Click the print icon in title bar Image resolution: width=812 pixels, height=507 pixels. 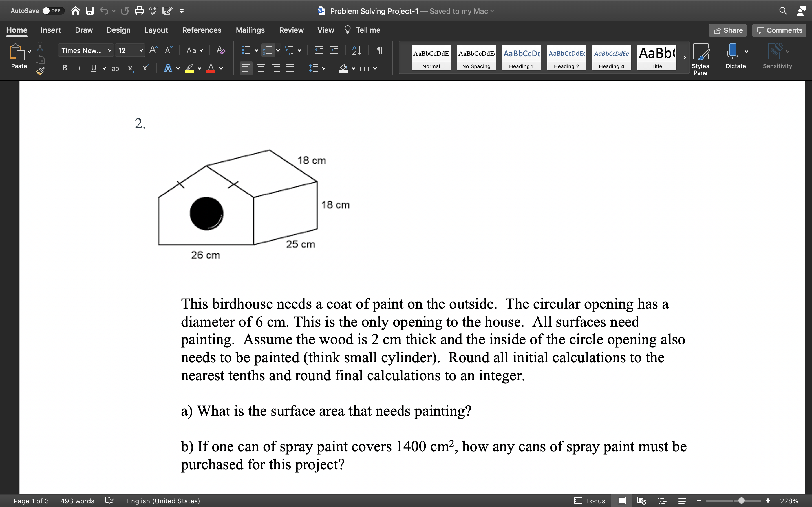point(139,11)
